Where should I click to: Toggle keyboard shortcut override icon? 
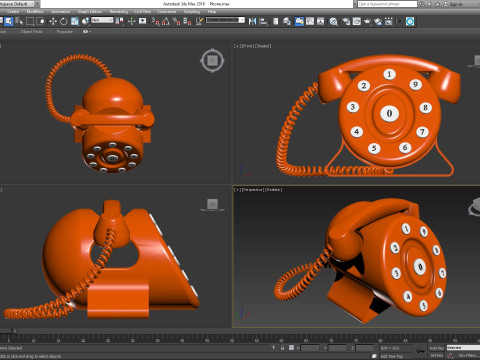pyautogui.click(x=142, y=21)
